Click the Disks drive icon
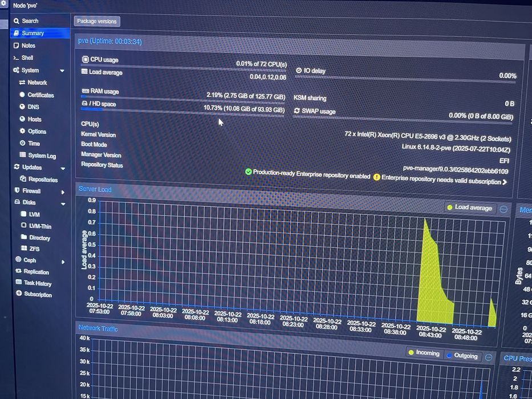The image size is (532, 399). pyautogui.click(x=17, y=202)
